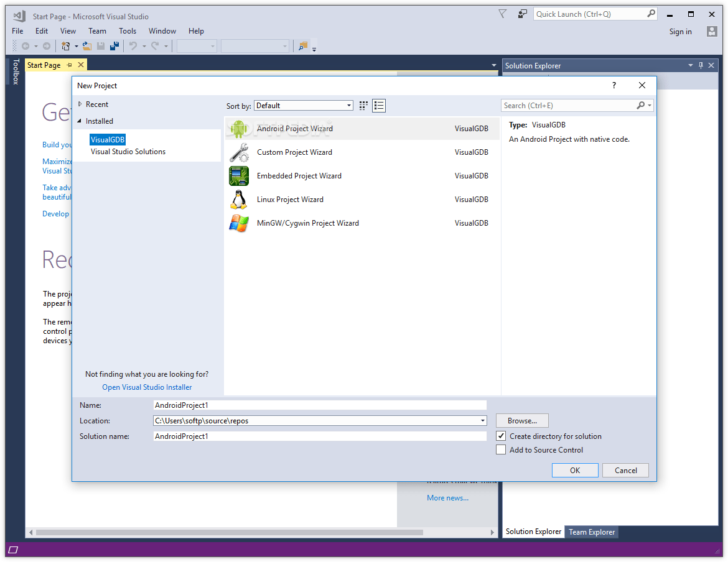Click the Quick Launch magnifier icon
The image size is (728, 562).
[x=651, y=14]
